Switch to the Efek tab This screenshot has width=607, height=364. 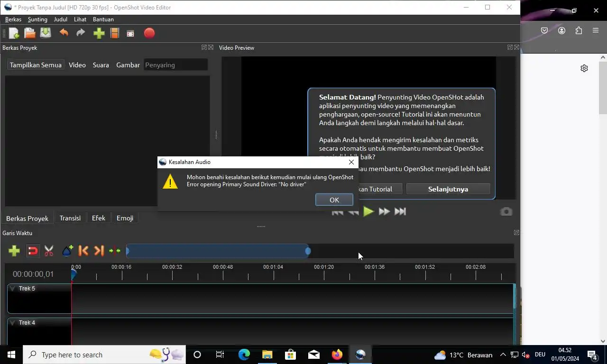[99, 218]
